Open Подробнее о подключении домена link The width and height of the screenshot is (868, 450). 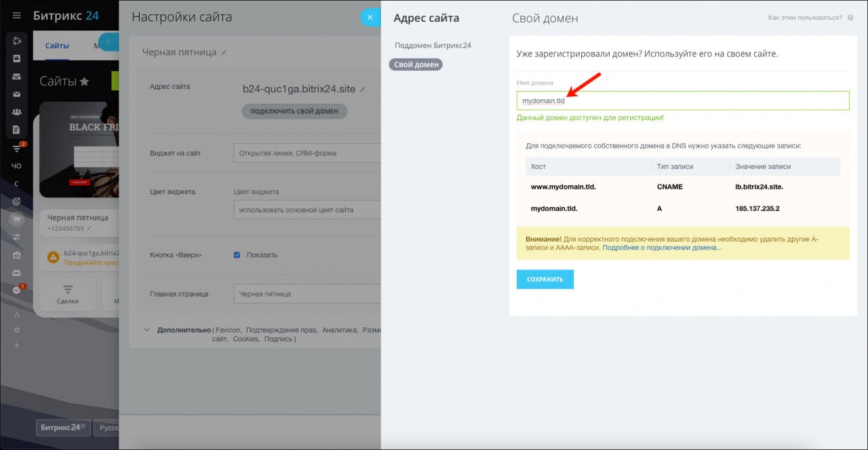click(662, 248)
